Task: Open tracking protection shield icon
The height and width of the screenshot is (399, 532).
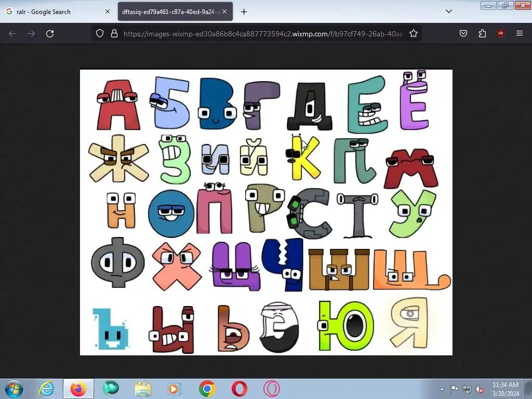Action: point(99,34)
